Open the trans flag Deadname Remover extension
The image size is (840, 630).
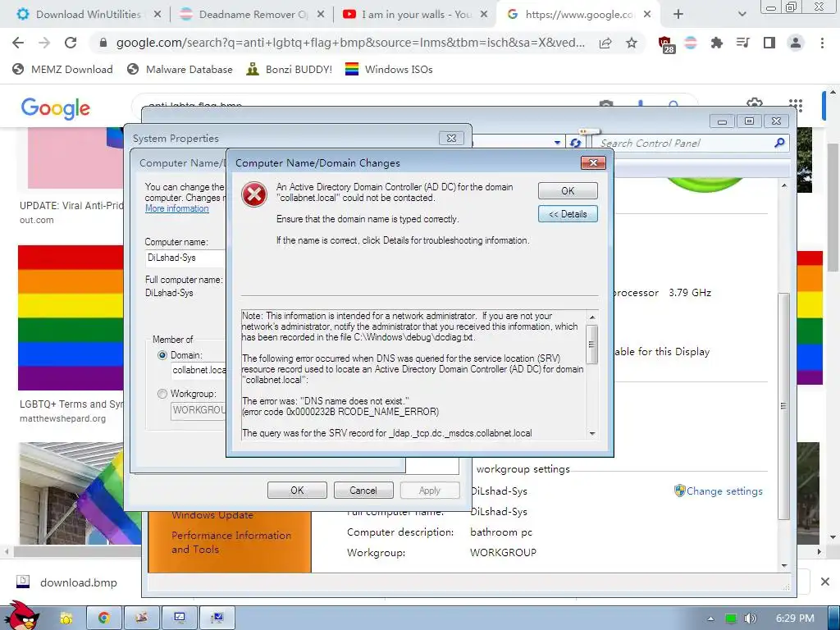click(x=691, y=43)
